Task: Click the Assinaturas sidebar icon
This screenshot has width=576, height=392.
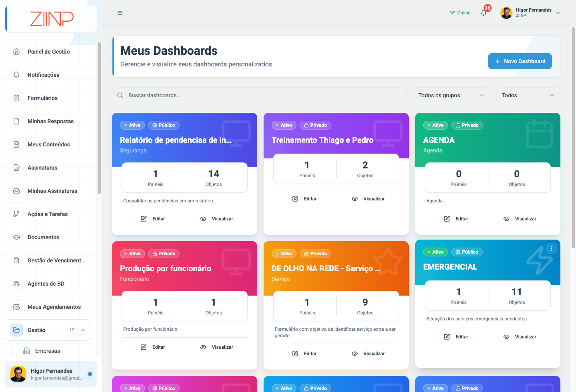Action: coord(16,168)
